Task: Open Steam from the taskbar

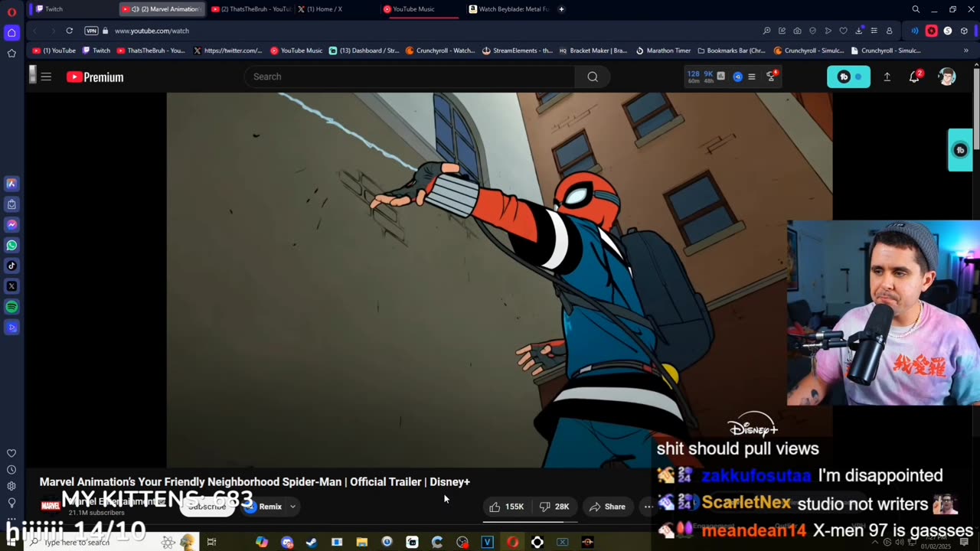Action: click(x=312, y=542)
